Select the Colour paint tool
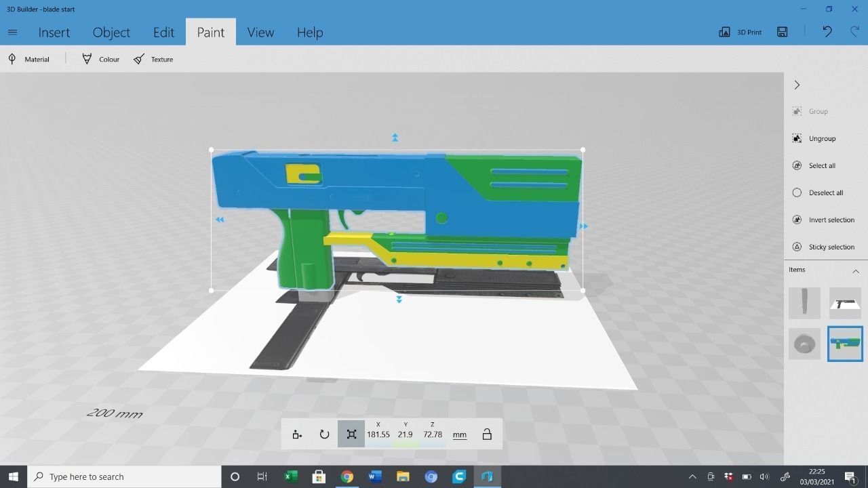 coord(100,59)
